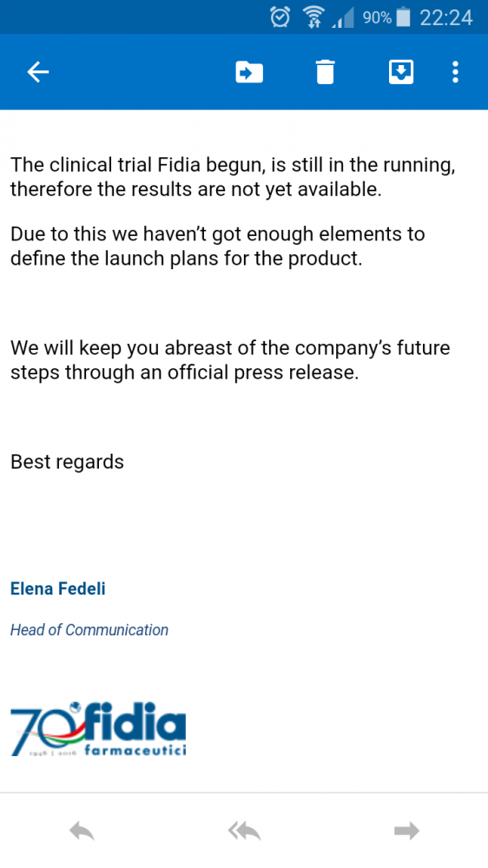
Task: Tap the paragraph mentioning launch plans
Action: 218,246
